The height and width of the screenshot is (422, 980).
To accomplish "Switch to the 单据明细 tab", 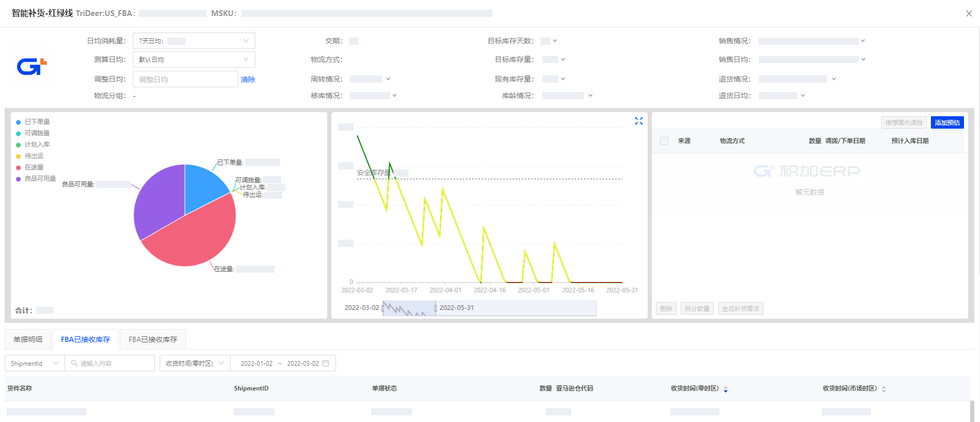I will click(x=28, y=339).
